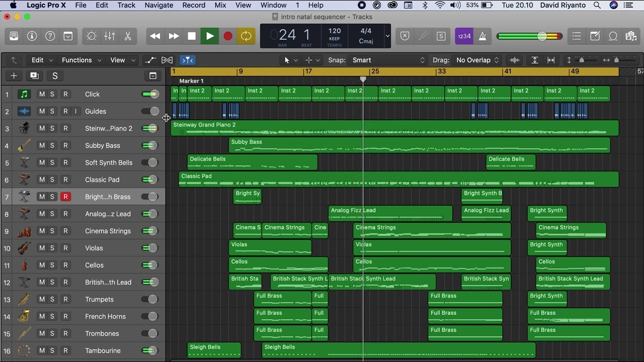Open the Pointer tool left-click menu

click(290, 60)
